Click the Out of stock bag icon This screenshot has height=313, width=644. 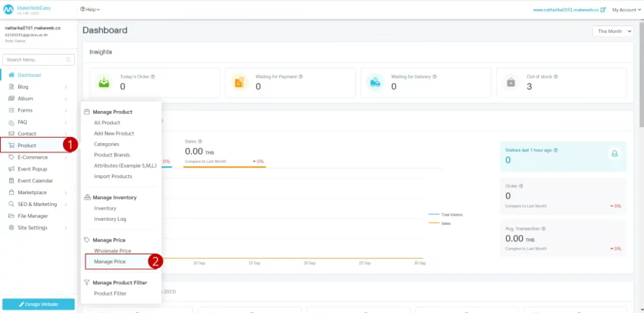pos(511,82)
